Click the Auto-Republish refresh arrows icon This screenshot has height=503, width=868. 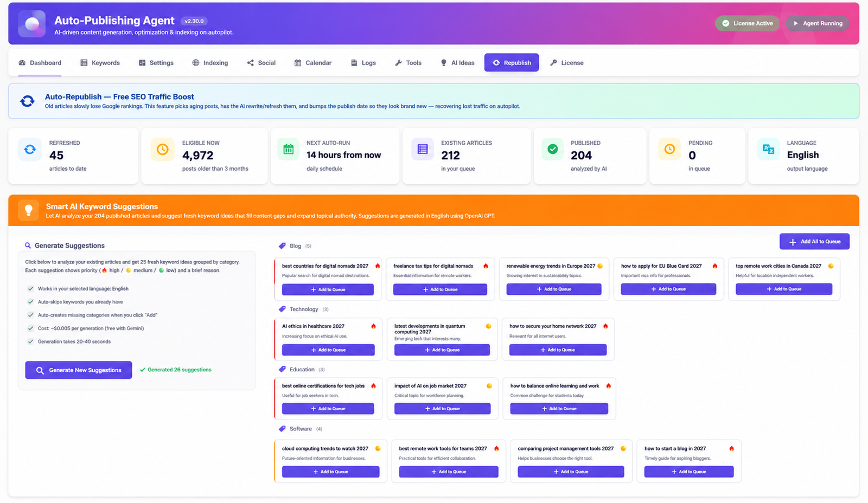(27, 101)
